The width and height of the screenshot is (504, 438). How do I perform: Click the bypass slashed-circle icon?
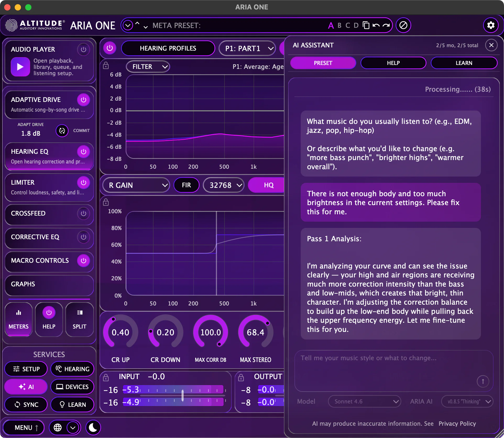point(403,25)
